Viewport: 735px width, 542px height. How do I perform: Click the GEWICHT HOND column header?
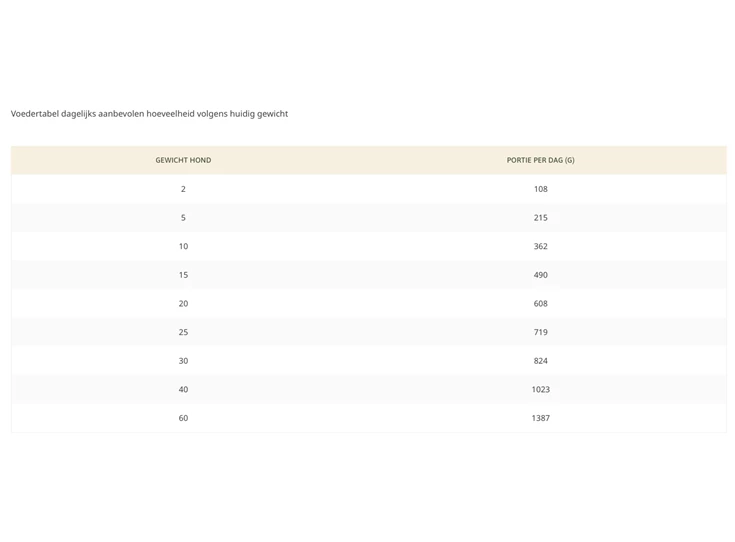(x=183, y=160)
